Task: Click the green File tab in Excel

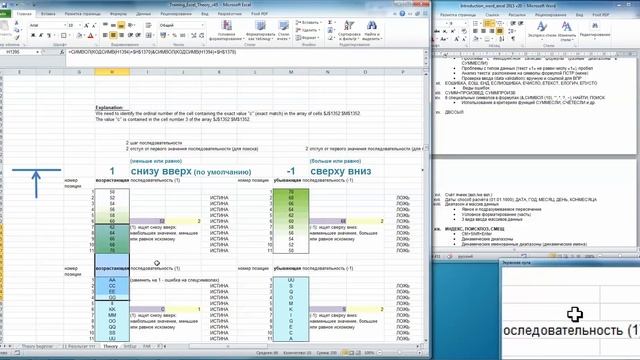Action: click(x=5, y=13)
